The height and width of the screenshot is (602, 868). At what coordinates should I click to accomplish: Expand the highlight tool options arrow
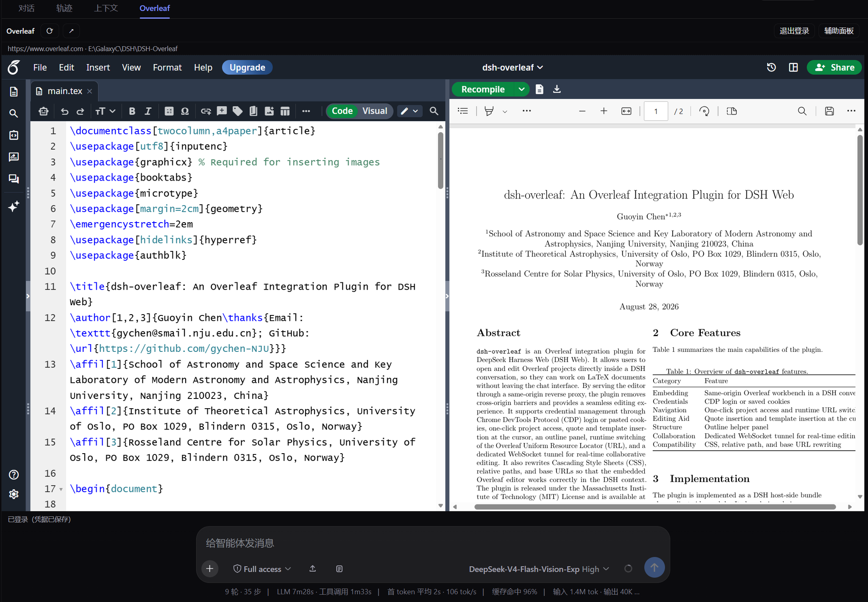505,111
